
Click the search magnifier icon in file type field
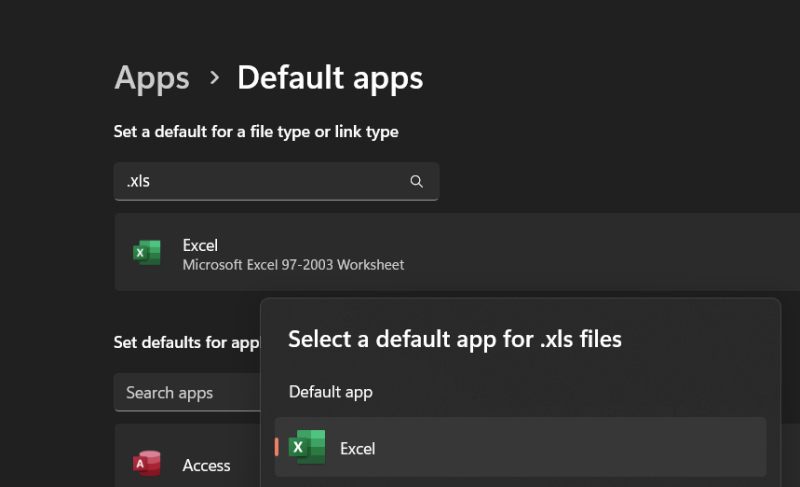pos(416,181)
